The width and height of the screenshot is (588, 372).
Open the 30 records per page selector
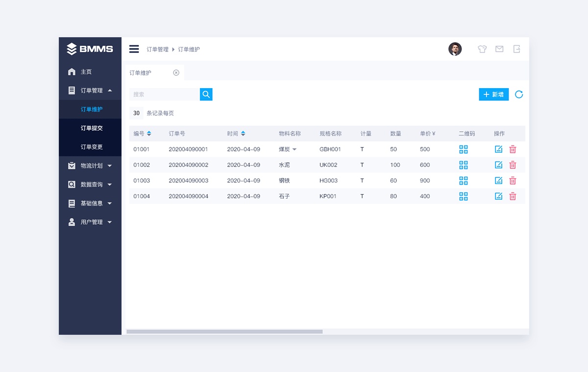coord(136,113)
